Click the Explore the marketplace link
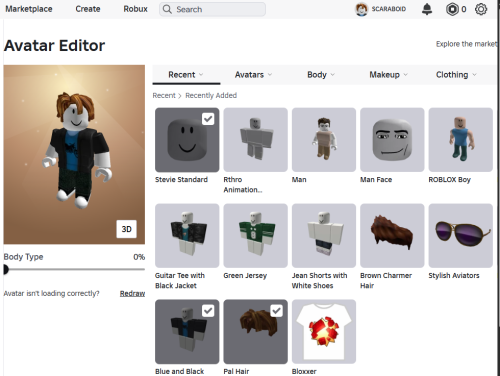The image size is (500, 376). point(466,44)
